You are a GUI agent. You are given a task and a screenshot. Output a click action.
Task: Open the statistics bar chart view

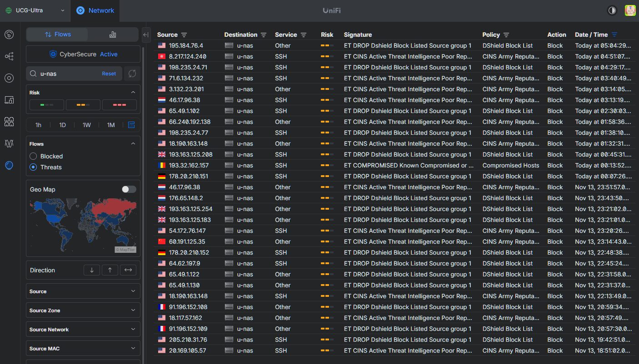pos(113,34)
